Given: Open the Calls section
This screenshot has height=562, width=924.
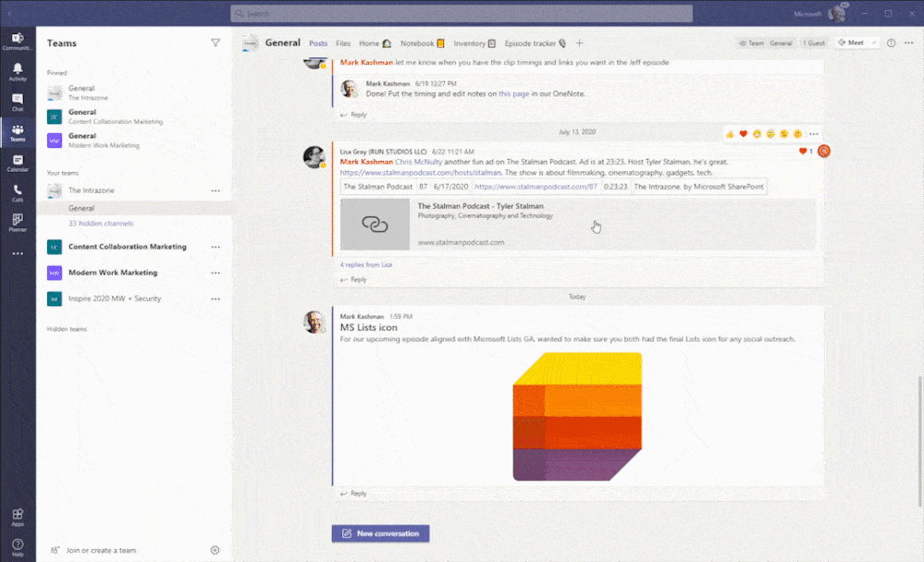Looking at the screenshot, I should click(18, 194).
